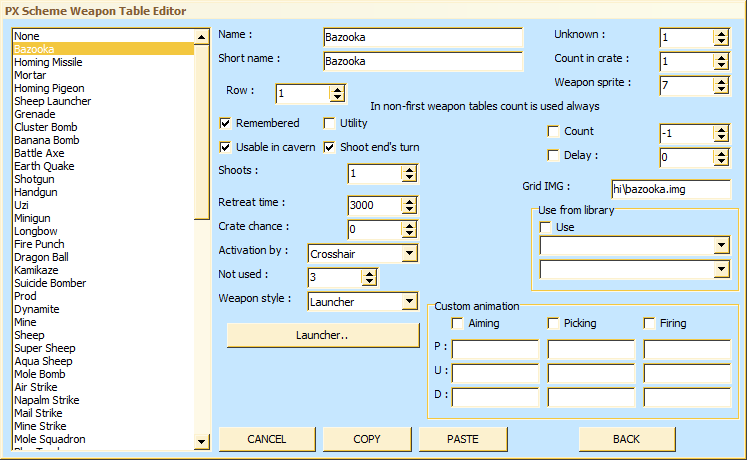The width and height of the screenshot is (747, 460).
Task: Select Grenade in the weapon list
Action: point(103,114)
